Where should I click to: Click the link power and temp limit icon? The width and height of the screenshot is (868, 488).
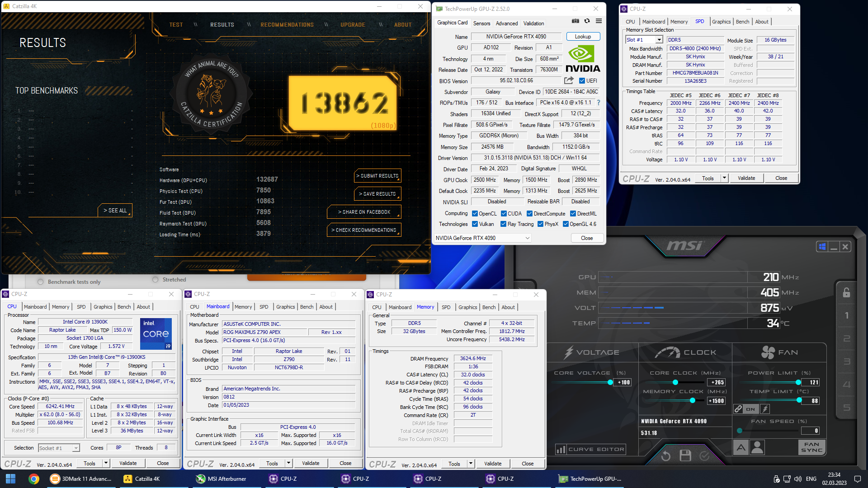738,409
